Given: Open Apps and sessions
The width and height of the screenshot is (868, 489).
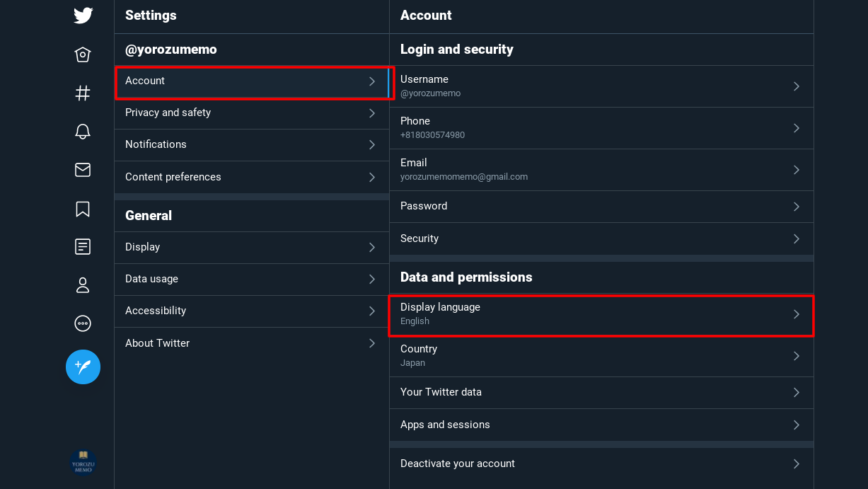Looking at the screenshot, I should click(x=601, y=425).
